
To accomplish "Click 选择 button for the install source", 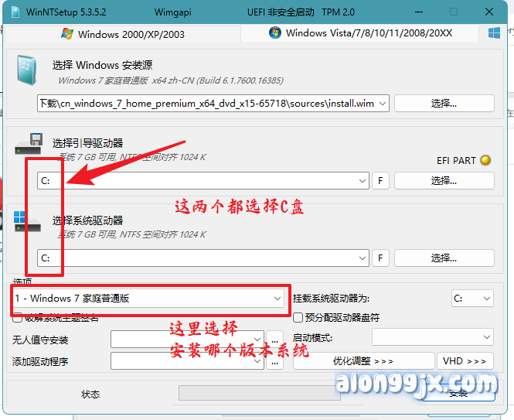I will pos(444,103).
